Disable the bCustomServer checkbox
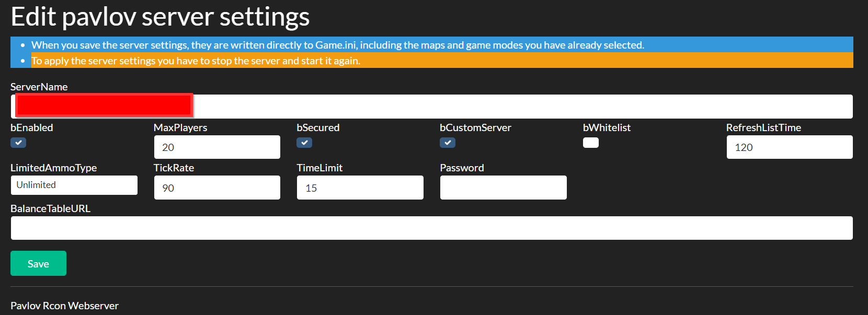868x315 pixels. tap(448, 143)
